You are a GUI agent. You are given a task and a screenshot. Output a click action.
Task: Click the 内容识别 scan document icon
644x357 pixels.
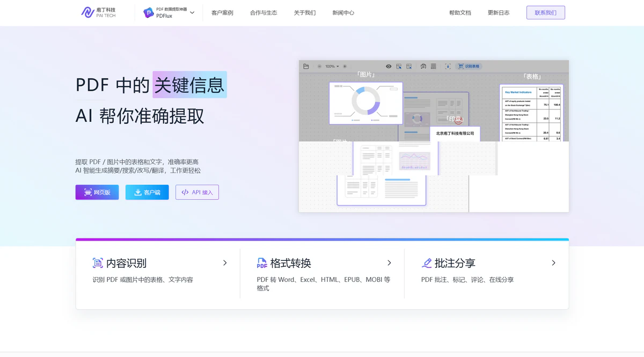[98, 263]
